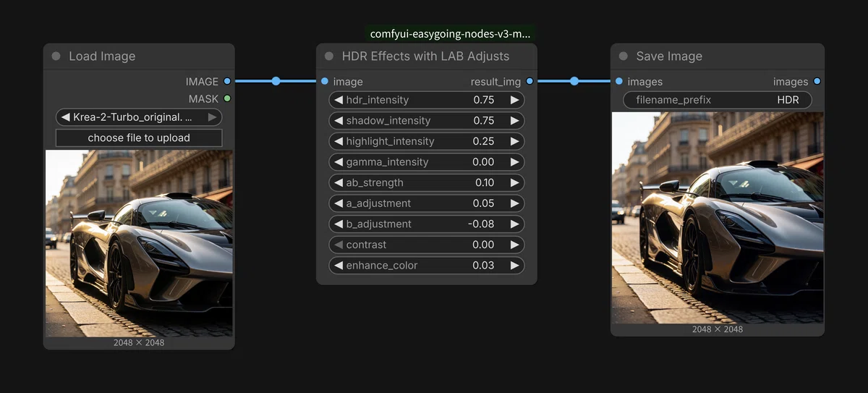The image size is (868, 393).
Task: Click the image input port on HDR node
Action: [324, 82]
